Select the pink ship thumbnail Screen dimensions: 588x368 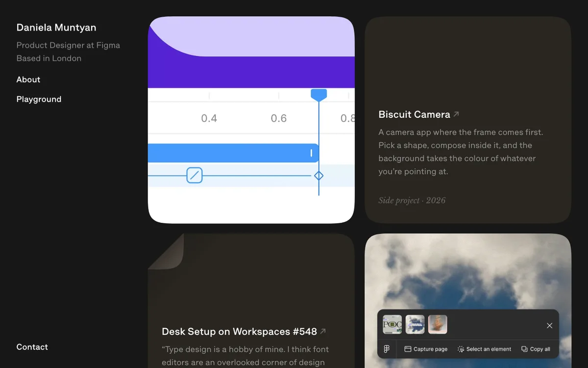pyautogui.click(x=438, y=325)
